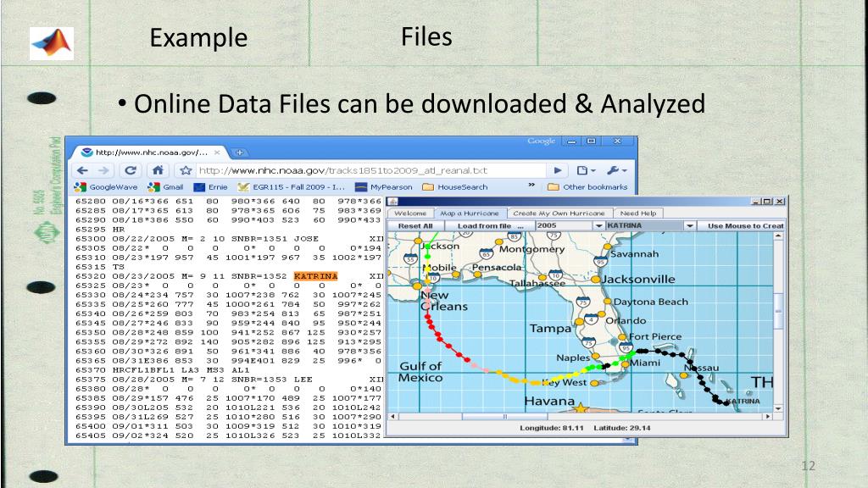This screenshot has height=488, width=868.
Task: Click the Tampa label on map
Action: coord(550,328)
